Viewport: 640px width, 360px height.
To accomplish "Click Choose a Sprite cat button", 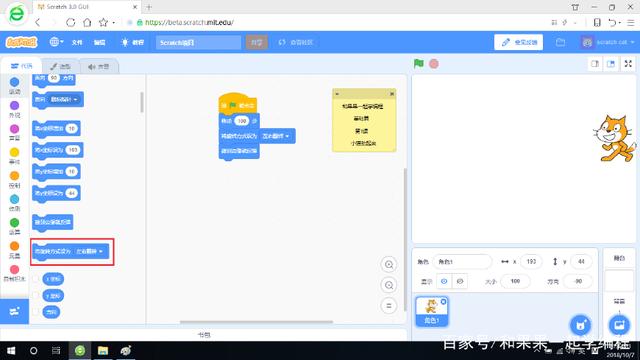I will [x=580, y=325].
